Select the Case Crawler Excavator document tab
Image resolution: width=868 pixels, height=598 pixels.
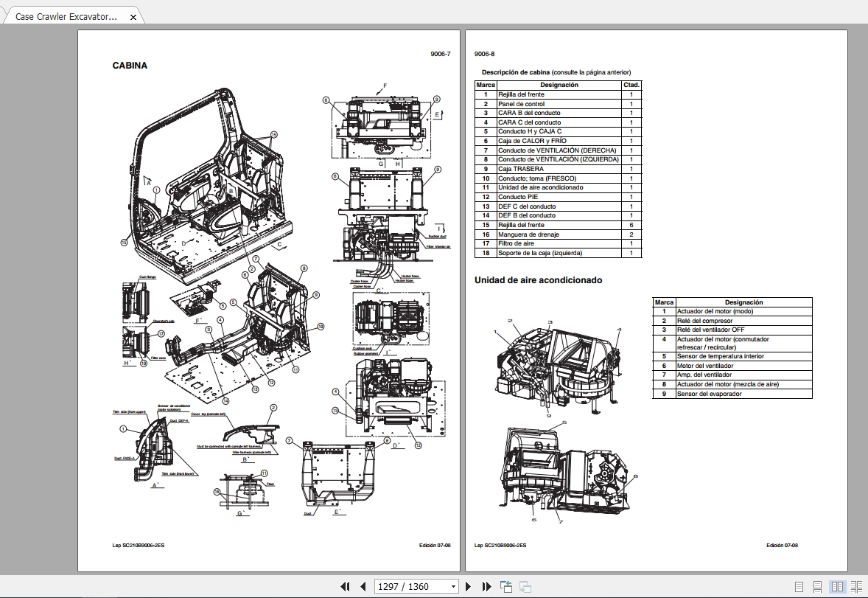click(x=66, y=15)
